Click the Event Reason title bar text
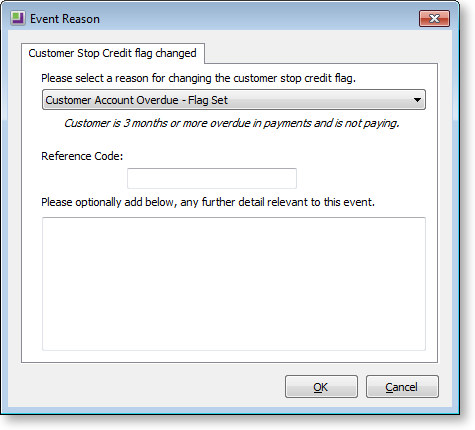This screenshot has width=475, height=430. (65, 19)
